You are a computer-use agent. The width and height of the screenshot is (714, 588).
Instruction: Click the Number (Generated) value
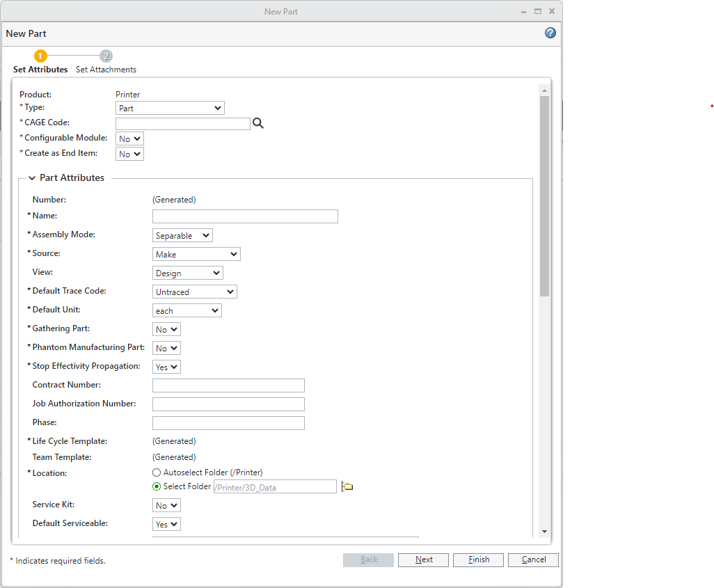[175, 200]
